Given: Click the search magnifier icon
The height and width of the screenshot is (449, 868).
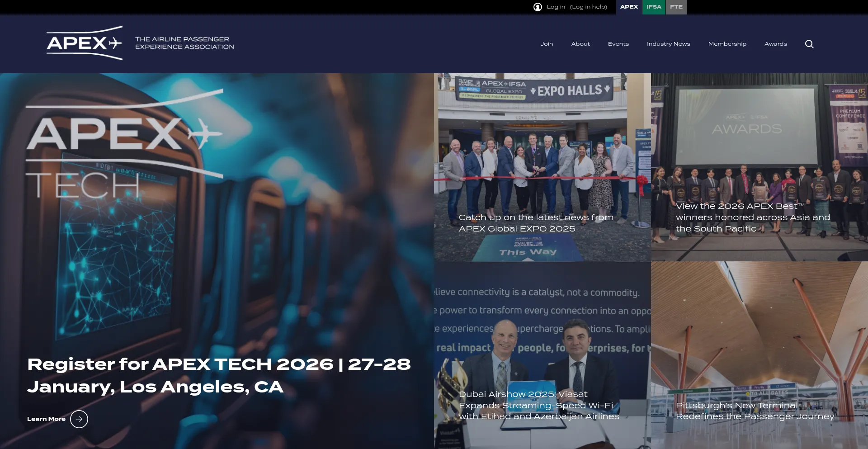Looking at the screenshot, I should [x=809, y=44].
